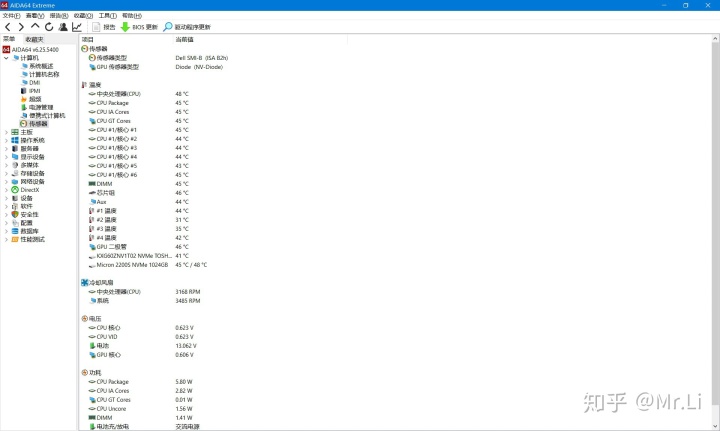Click the 性能测试 benchmark icon
720x431 pixels.
(x=15, y=240)
